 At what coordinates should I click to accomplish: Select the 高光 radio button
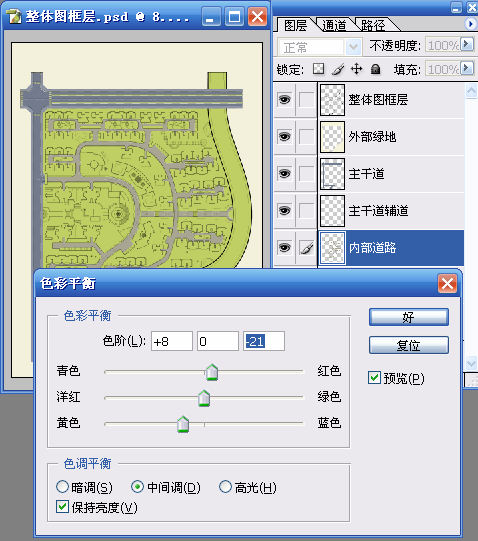225,487
